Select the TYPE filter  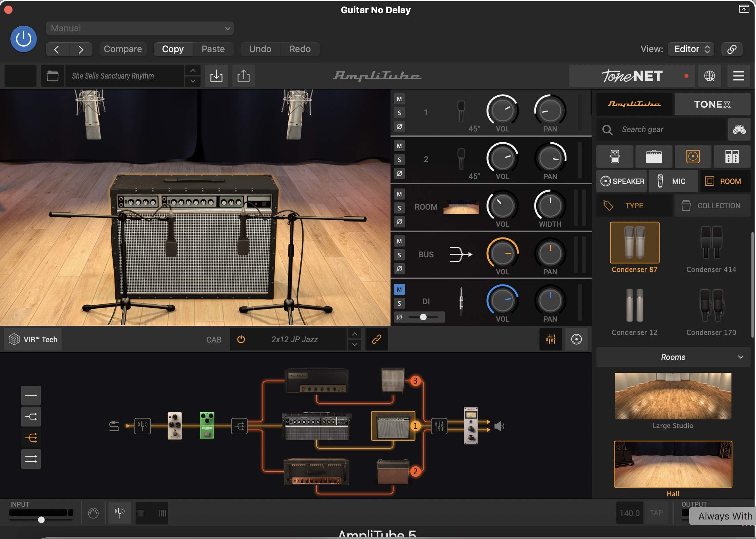point(634,206)
